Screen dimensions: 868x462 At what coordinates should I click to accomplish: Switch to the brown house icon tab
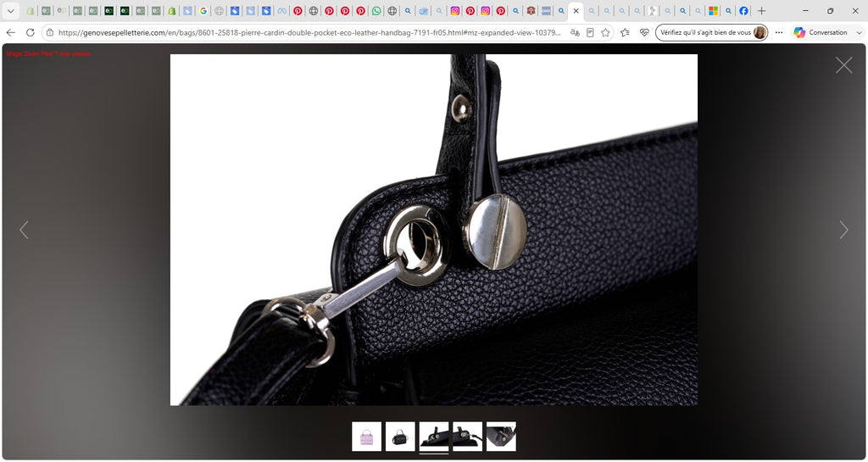(531, 10)
